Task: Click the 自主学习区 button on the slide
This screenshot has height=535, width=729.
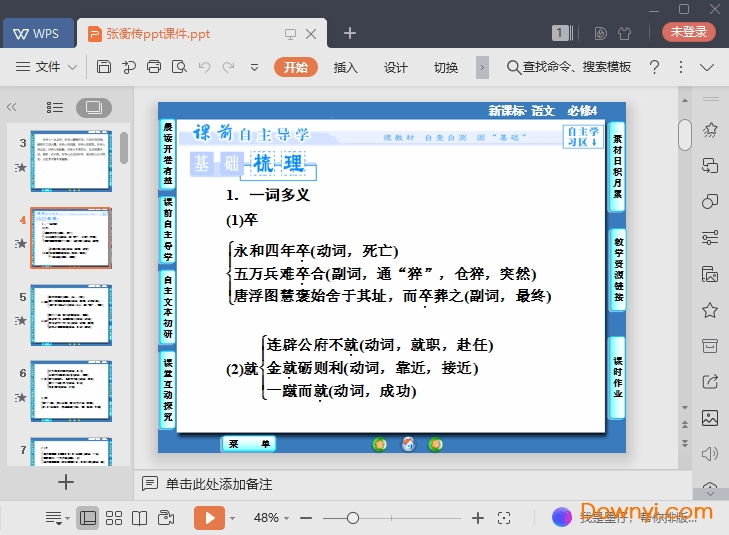Action: (x=583, y=137)
